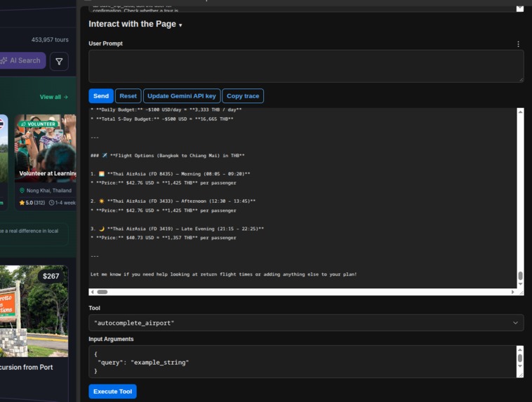Image resolution: width=532 pixels, height=402 pixels.
Task: Open Volunteer at Learning card thumbnail
Action: [x=46, y=148]
